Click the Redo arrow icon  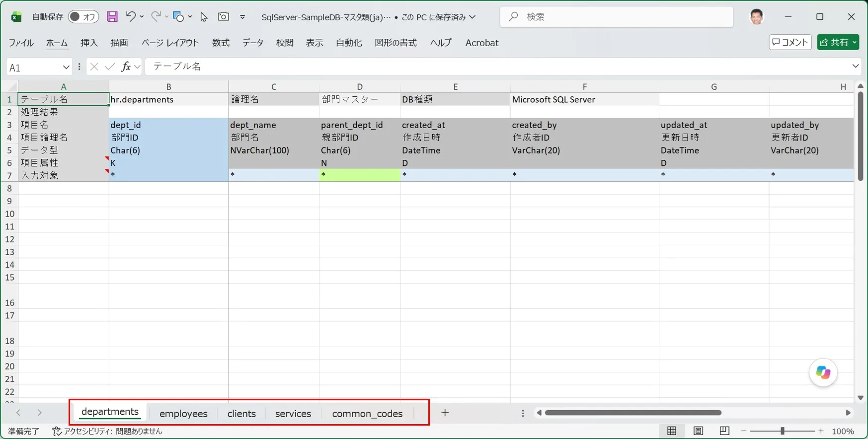tap(156, 16)
